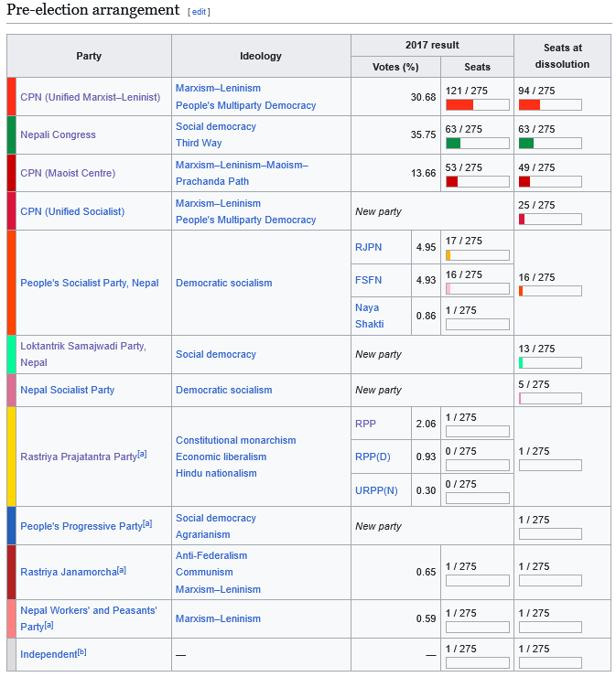Open the Naya Shakti party link
This screenshot has height=677, width=616.
click(370, 316)
